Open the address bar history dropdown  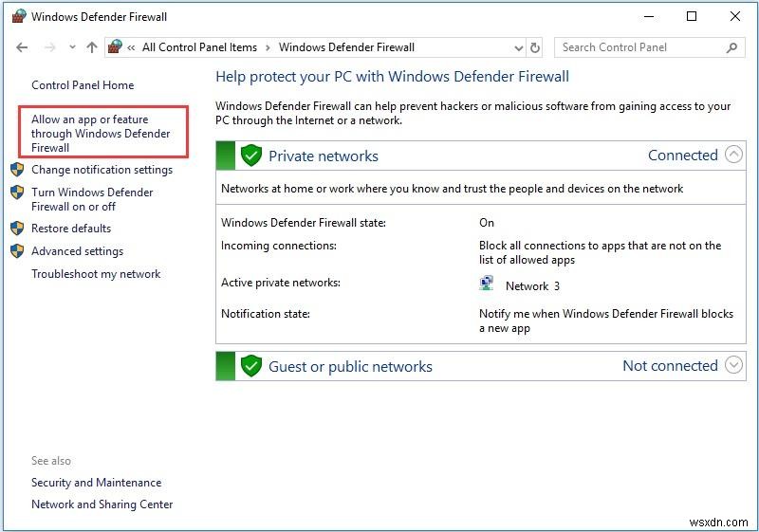(x=518, y=47)
